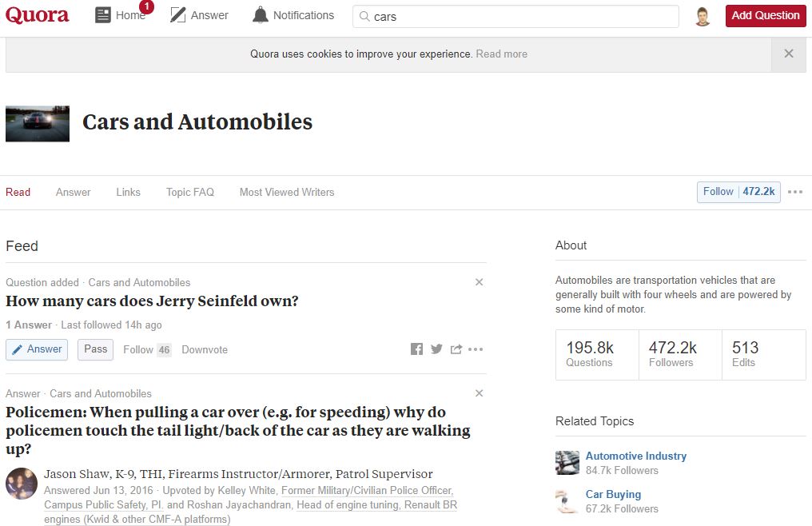Open 'How many cars does Jerry Seinfeld own?'
812x526 pixels.
152,301
